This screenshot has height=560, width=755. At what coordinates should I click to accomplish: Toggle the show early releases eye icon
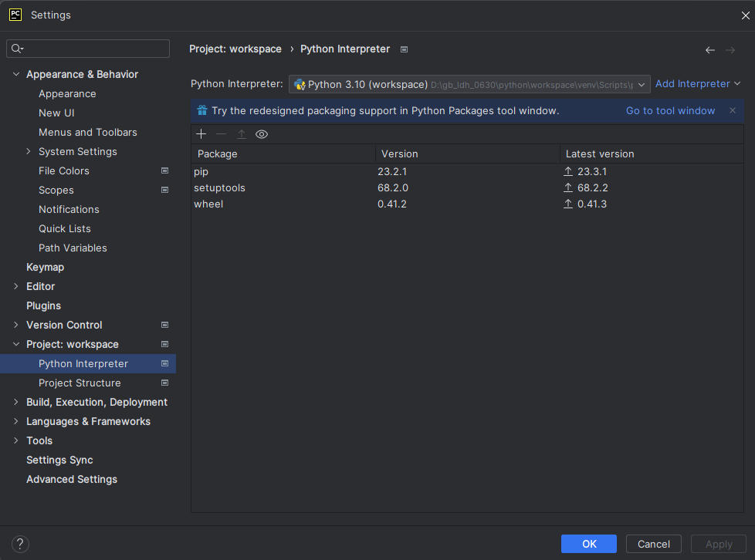click(262, 134)
